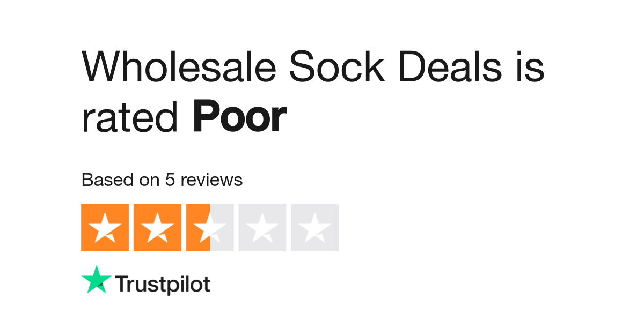Click the first orange rating star
Image resolution: width=644 pixels, height=336 pixels.
point(105,227)
